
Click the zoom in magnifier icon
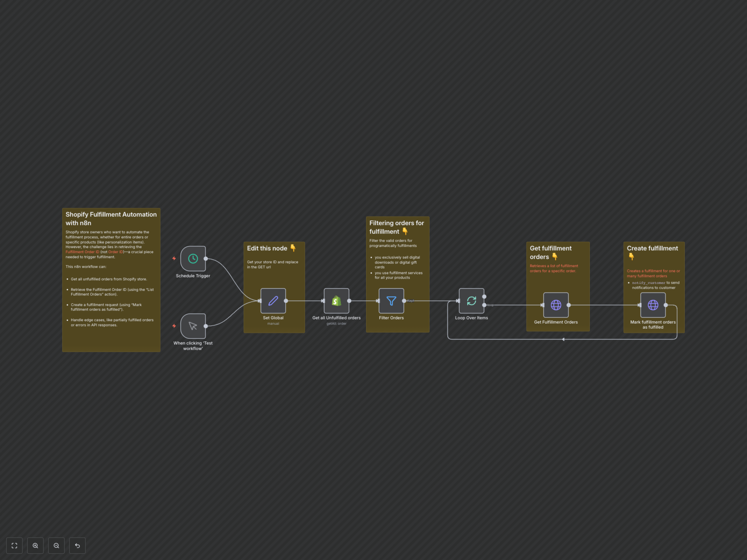point(35,545)
